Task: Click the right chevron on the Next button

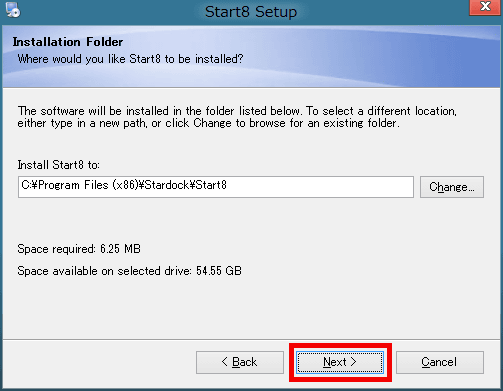Action: [x=353, y=362]
